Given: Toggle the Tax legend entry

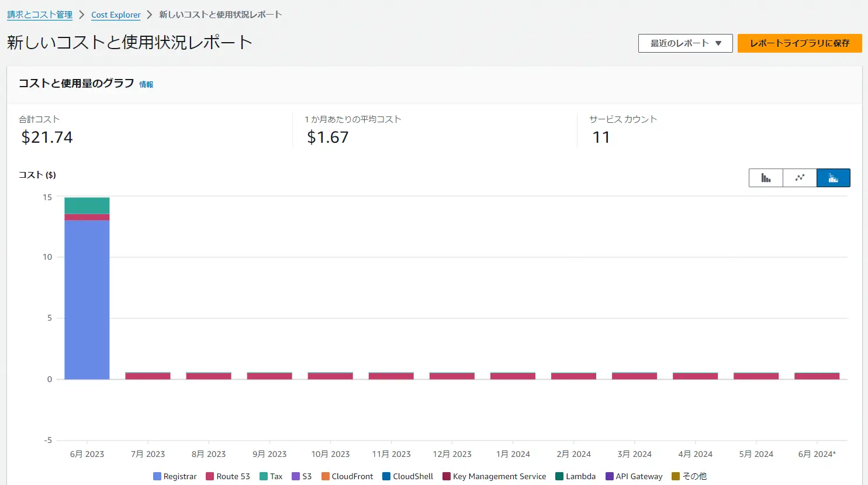Looking at the screenshot, I should (271, 476).
